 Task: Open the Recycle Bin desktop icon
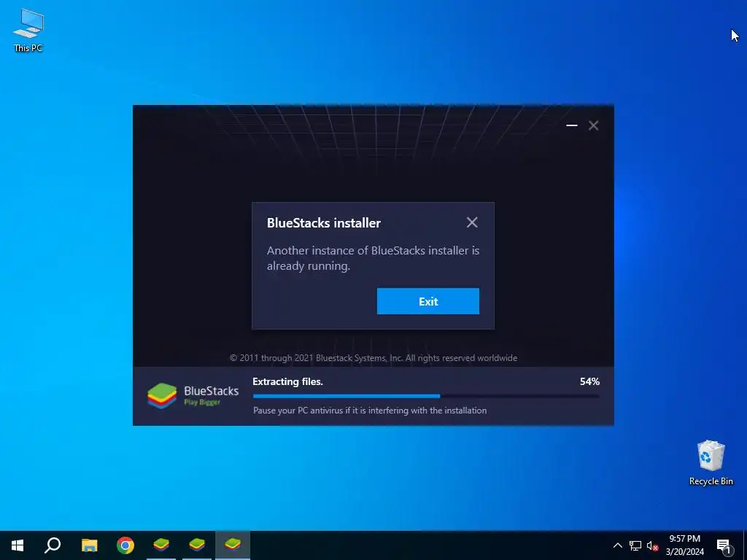[711, 463]
